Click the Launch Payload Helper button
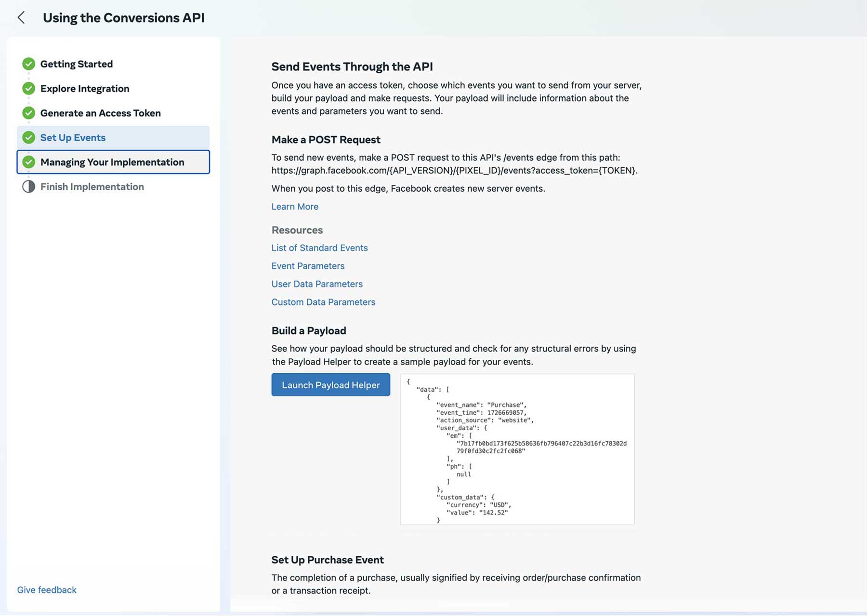867x616 pixels. coord(331,385)
